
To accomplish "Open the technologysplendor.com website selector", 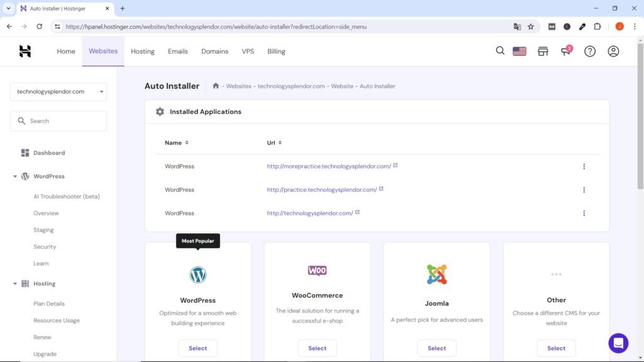I will [58, 91].
